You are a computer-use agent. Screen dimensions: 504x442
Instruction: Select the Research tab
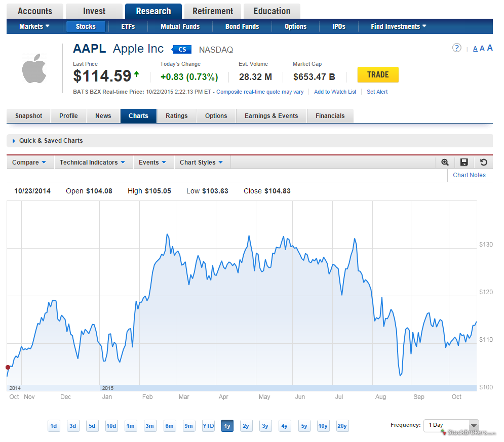coord(153,11)
